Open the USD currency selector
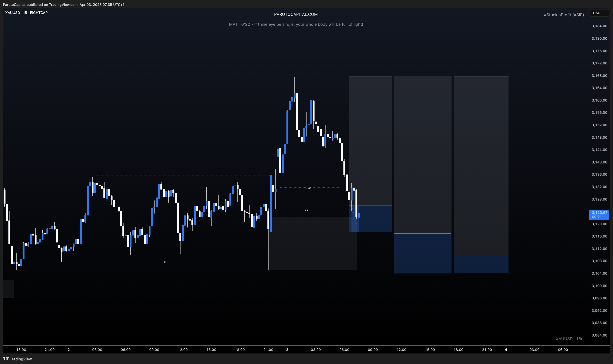 click(599, 13)
